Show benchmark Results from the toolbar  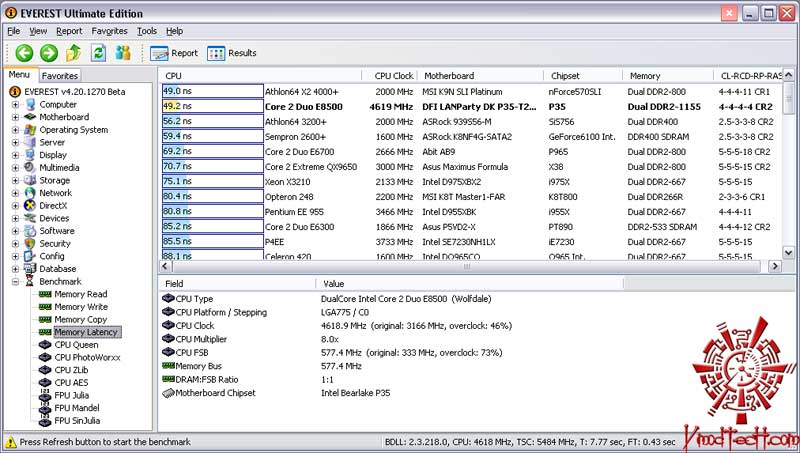[x=232, y=53]
